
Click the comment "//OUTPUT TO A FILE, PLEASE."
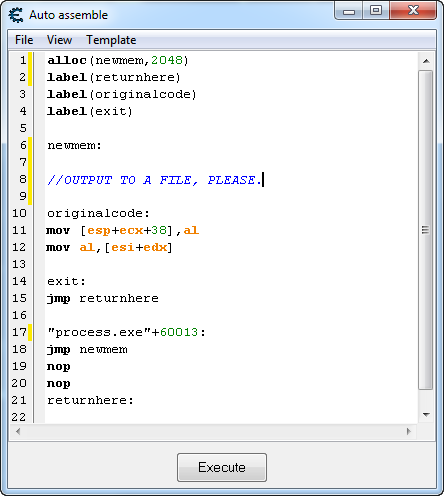click(154, 180)
